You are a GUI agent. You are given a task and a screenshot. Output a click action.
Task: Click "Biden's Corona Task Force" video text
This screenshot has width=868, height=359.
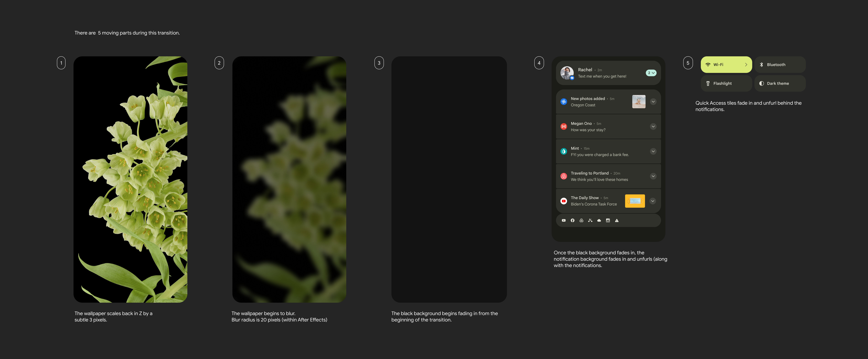[594, 204]
